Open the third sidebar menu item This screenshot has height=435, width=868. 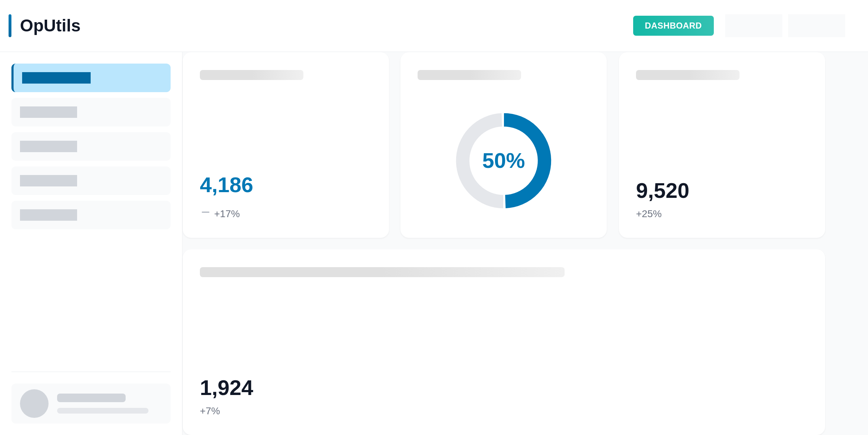point(91,146)
